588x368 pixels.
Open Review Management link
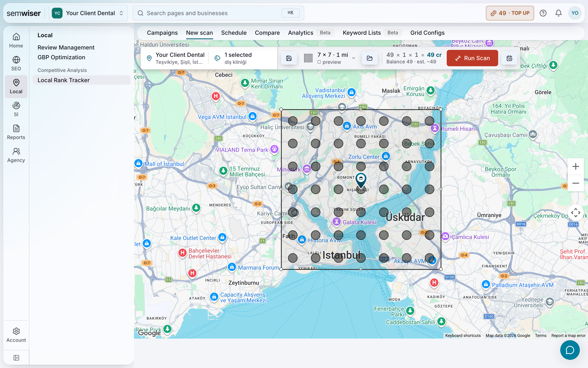coord(66,47)
